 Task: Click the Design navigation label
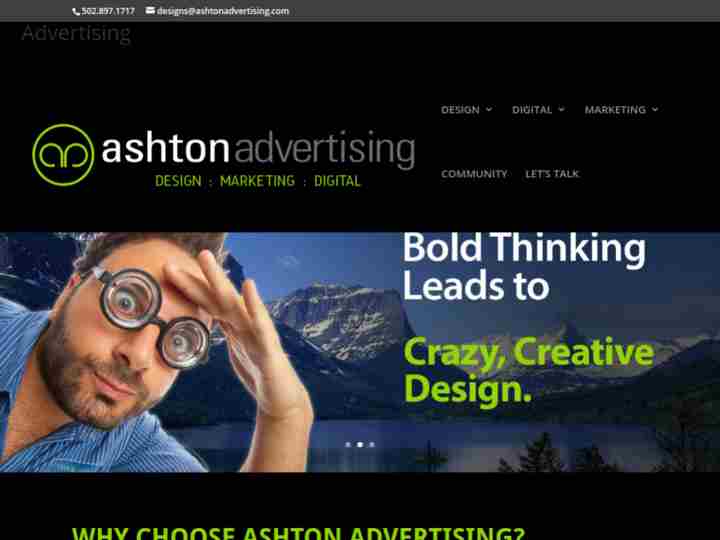(460, 110)
